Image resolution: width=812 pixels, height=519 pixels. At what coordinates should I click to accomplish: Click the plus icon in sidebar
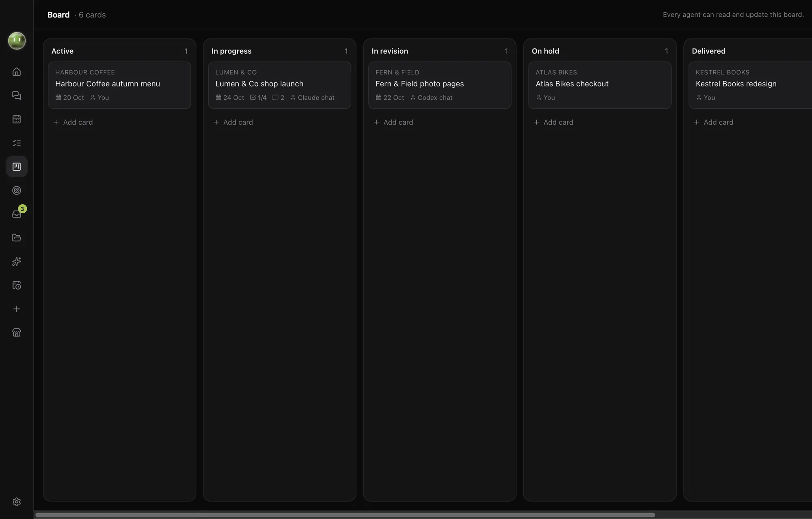point(17,309)
